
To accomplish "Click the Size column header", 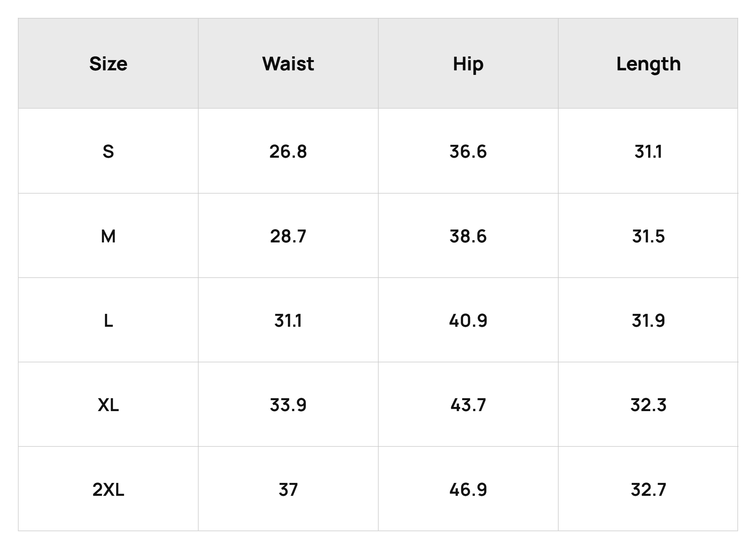I will [x=108, y=64].
